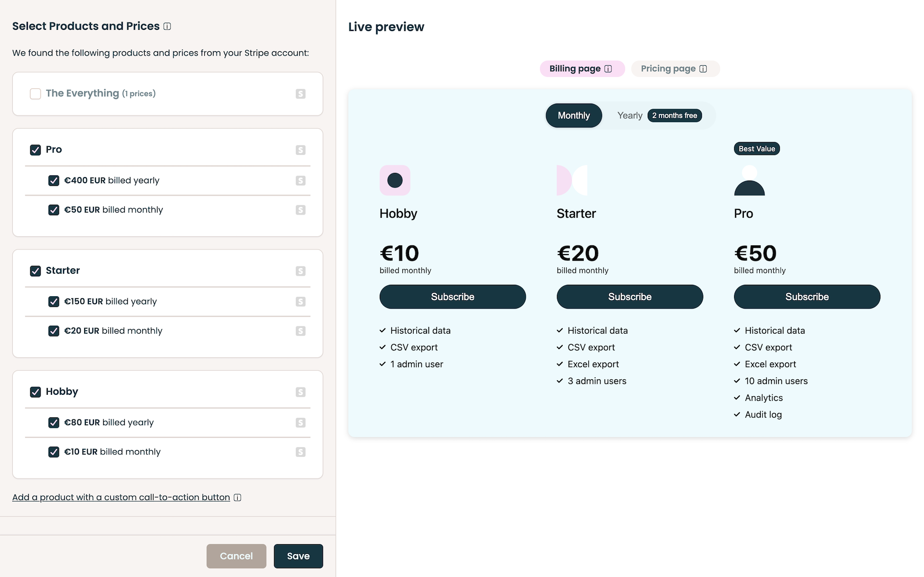This screenshot has width=924, height=577.
Task: Click the Stripe icon for €20 EUR monthly price
Action: (300, 331)
